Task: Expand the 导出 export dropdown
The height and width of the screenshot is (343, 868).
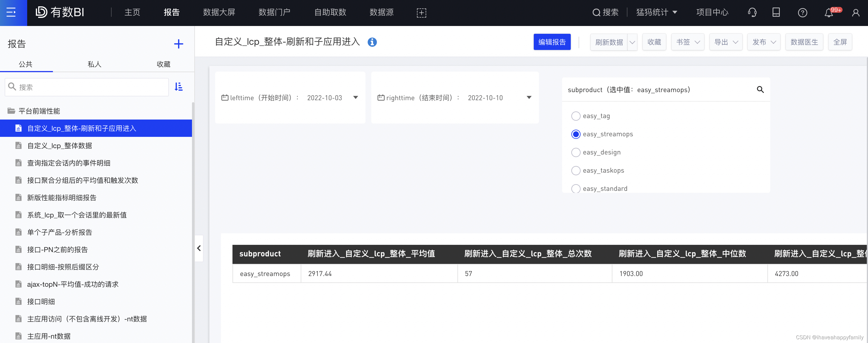Action: tap(725, 42)
